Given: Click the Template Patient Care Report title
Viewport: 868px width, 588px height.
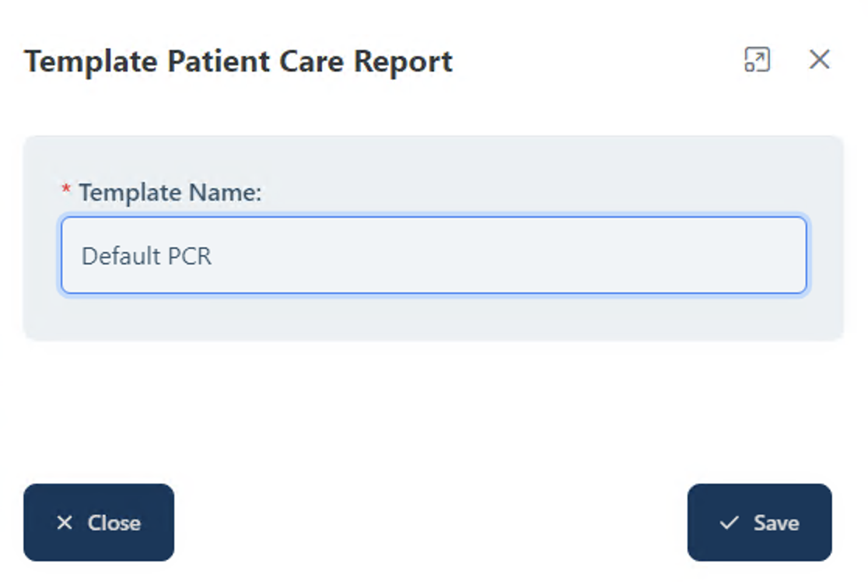Looking at the screenshot, I should click(238, 61).
